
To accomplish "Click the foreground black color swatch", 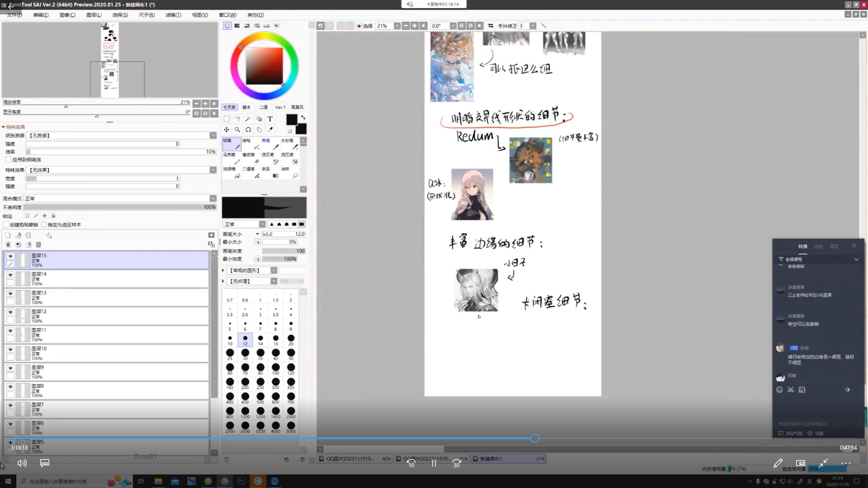I will click(292, 119).
